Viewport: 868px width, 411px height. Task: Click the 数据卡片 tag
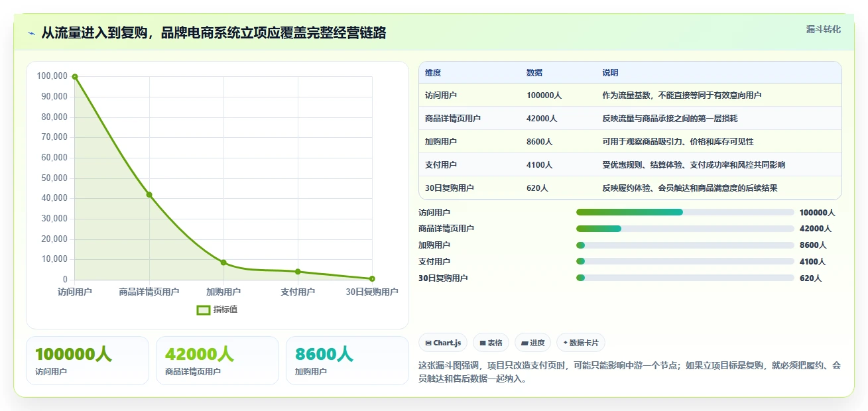580,343
